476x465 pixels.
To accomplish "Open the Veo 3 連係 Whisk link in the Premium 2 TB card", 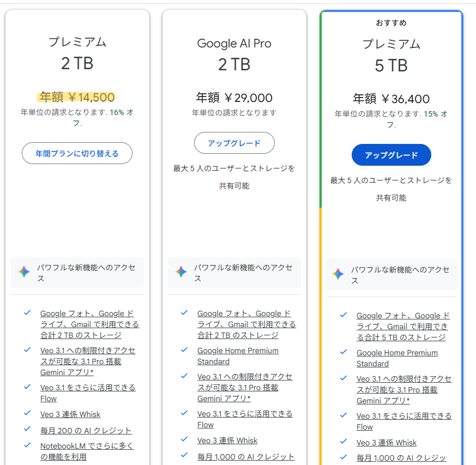I will [x=70, y=414].
